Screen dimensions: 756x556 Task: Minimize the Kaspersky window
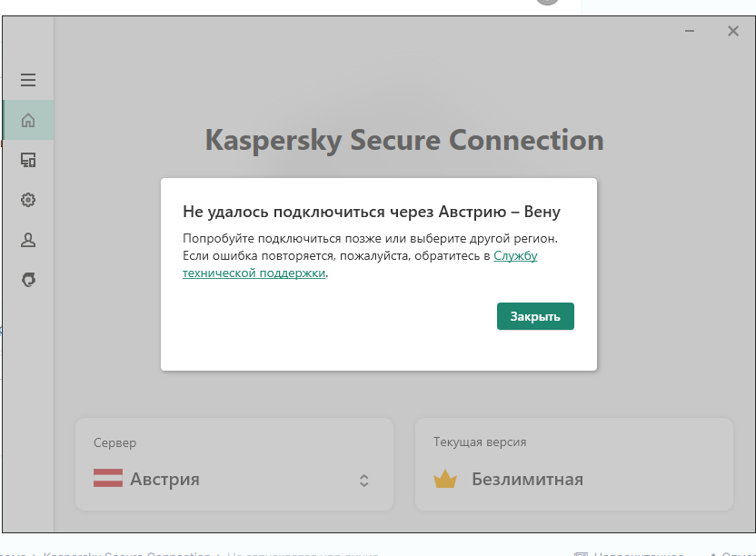point(690,31)
